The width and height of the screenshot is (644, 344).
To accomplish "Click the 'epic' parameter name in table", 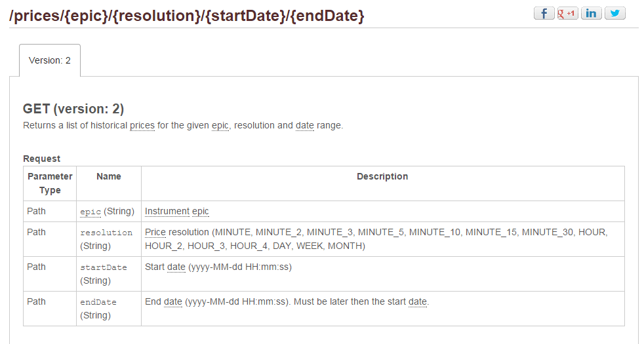I will click(x=91, y=212).
